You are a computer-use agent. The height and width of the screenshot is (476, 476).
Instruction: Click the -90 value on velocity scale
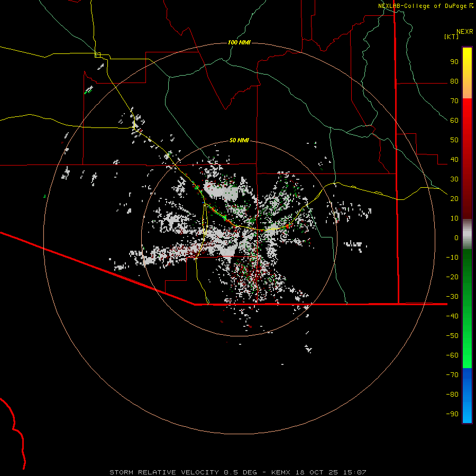[x=452, y=414]
